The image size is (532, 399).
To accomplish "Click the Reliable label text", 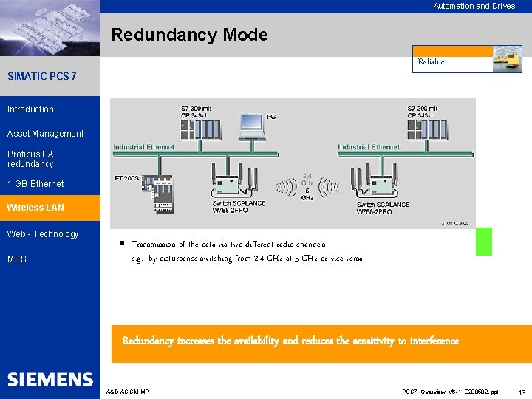I will (432, 61).
